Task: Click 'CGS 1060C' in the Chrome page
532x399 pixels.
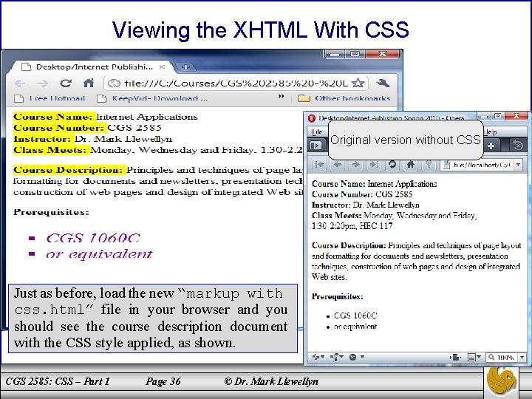Action: tap(92, 238)
